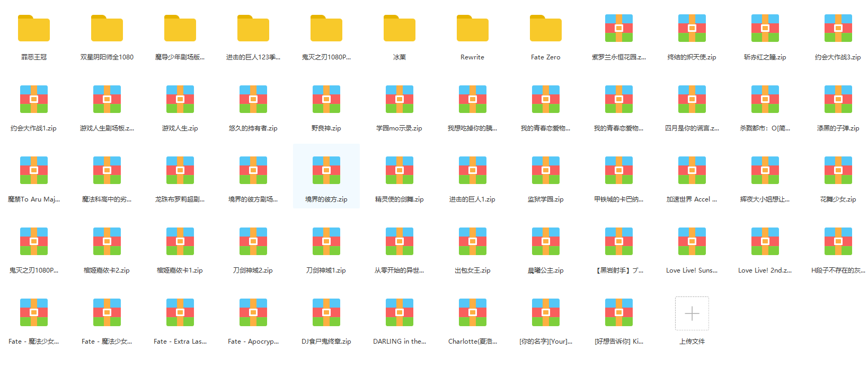Click the file name [好想告诉你] Ki...

(x=619, y=342)
